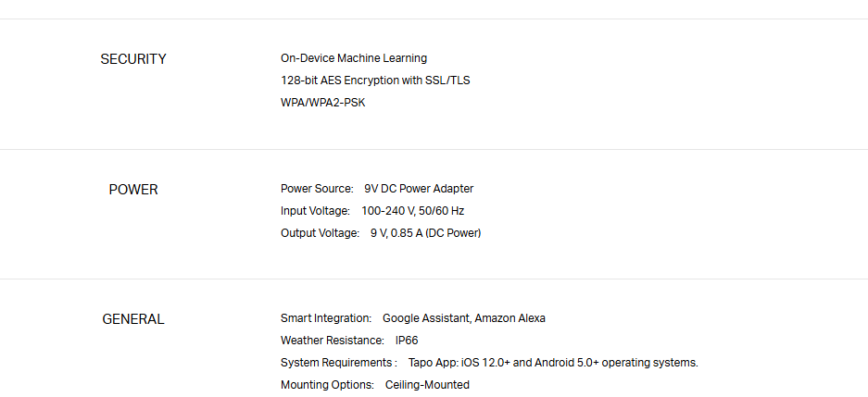Select the 9 V, 0.85 A value
The image size is (868, 397).
425,233
